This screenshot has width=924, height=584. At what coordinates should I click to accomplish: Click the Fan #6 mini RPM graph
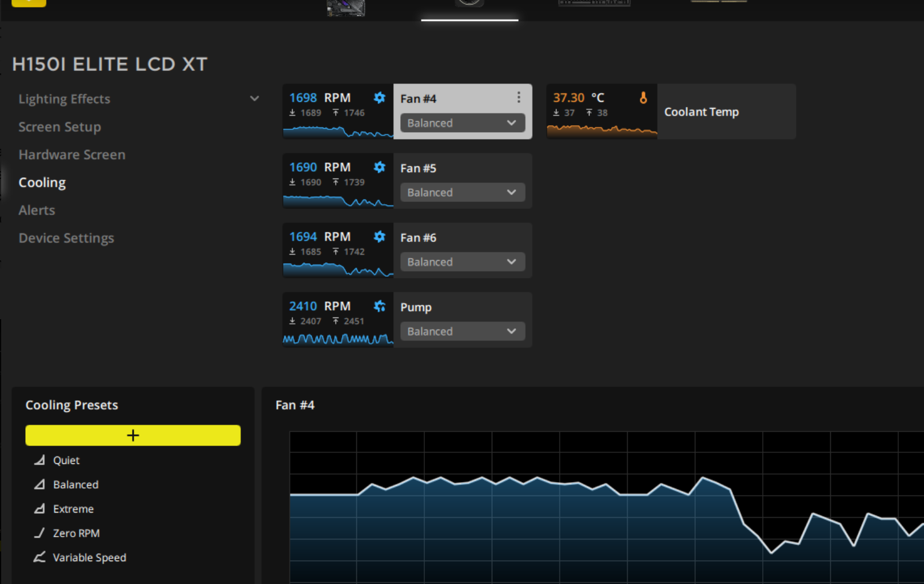(x=338, y=270)
